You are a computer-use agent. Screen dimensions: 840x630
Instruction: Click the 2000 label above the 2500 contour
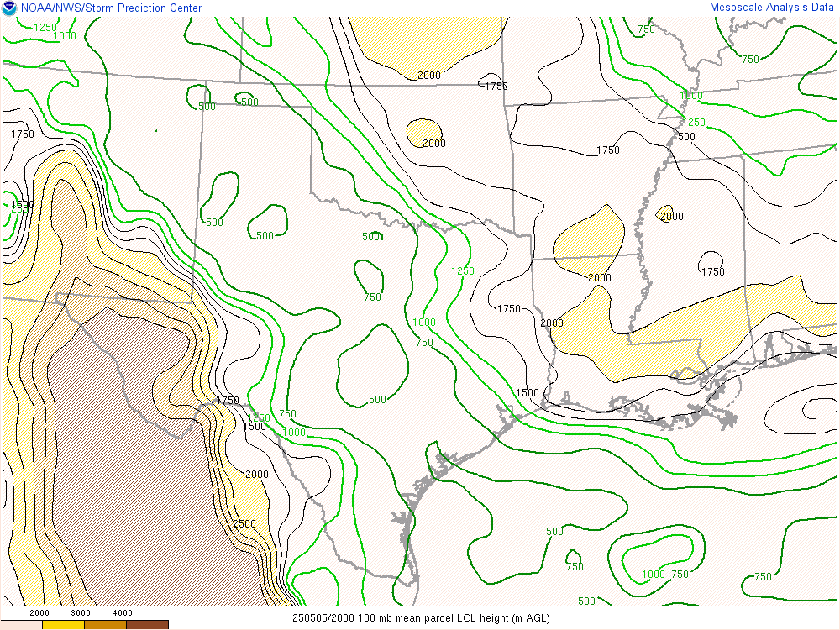[x=256, y=475]
